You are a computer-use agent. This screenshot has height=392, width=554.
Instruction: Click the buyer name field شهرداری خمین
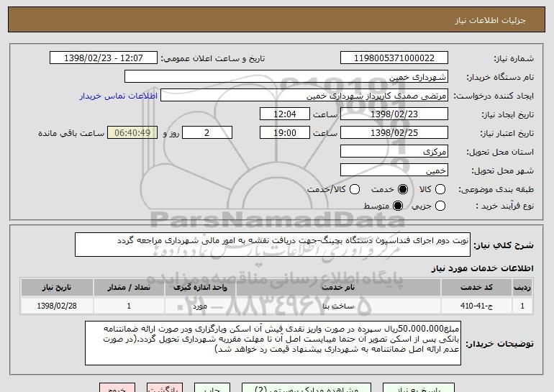[286, 77]
